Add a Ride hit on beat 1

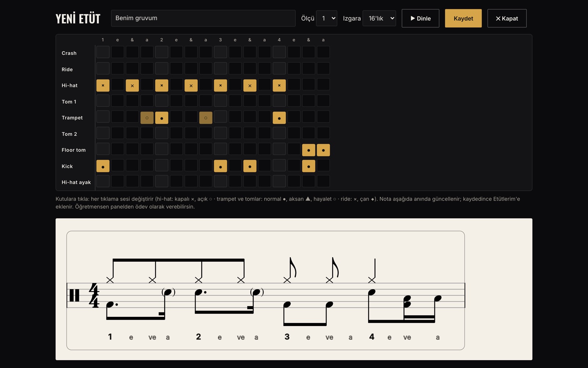pyautogui.click(x=103, y=68)
